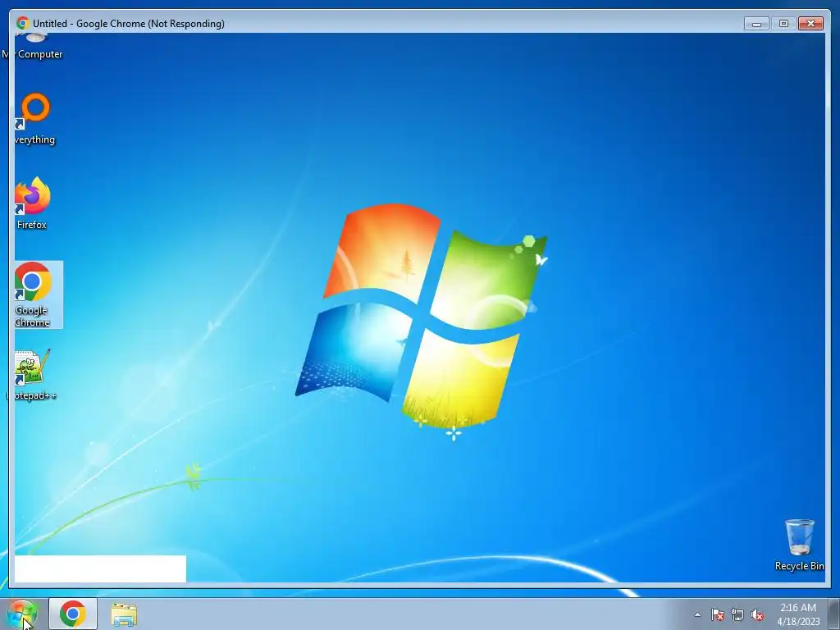
Task: Open Windows Explorer from the taskbar
Action: click(124, 614)
